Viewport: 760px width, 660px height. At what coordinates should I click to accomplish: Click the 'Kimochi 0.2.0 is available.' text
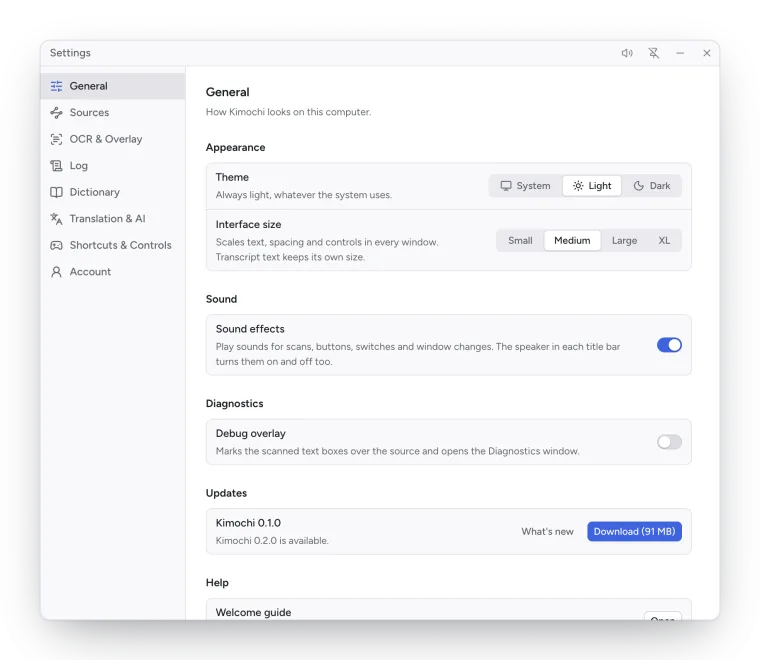(272, 541)
